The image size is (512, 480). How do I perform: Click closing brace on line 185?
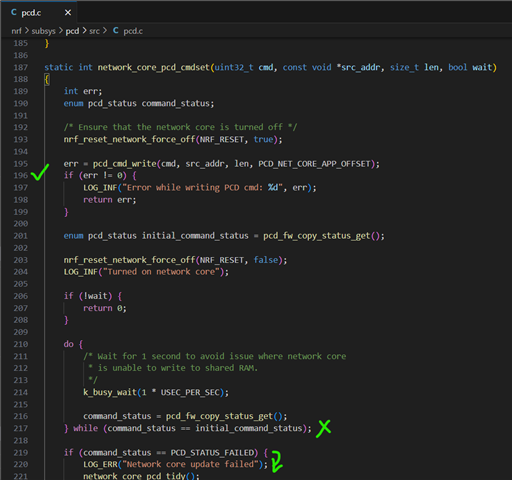[47, 43]
